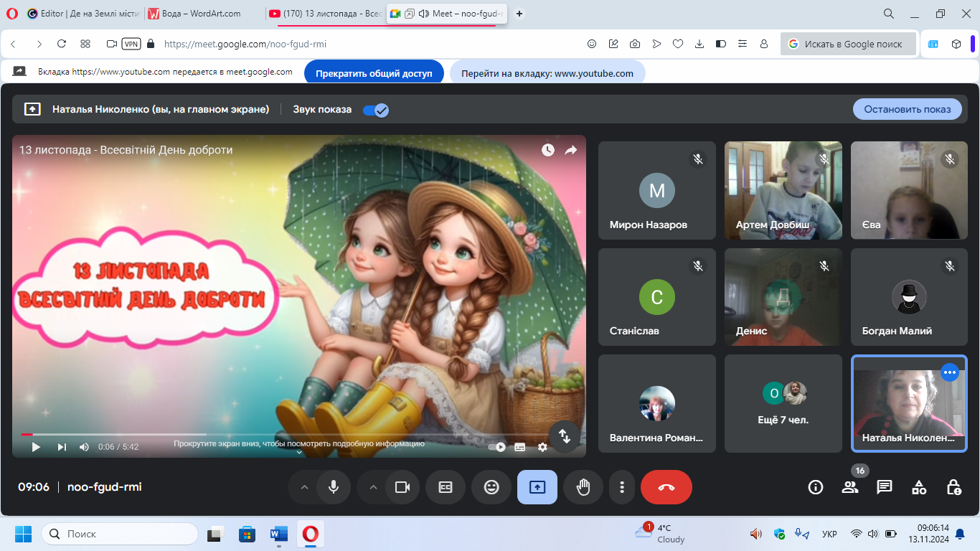Toggle YouTube autoplay switch
Viewport: 980px width, 551px height.
[x=496, y=446]
